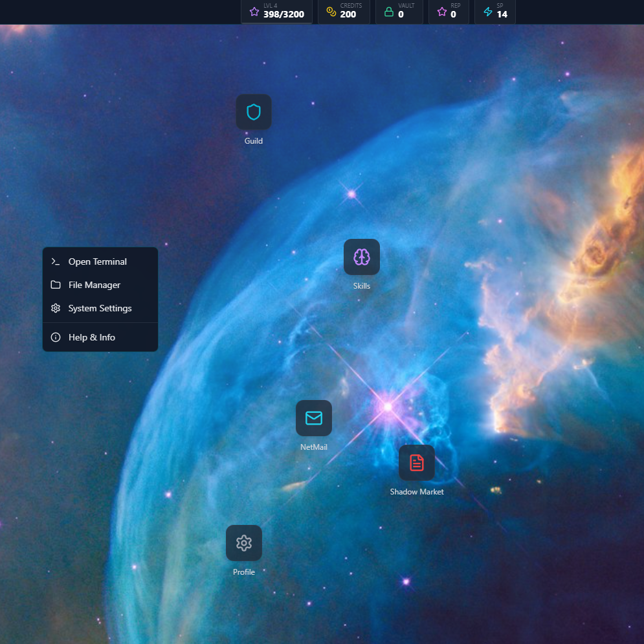The width and height of the screenshot is (644, 644).
Task: Click the green Vault lock icon
Action: pyautogui.click(x=388, y=12)
